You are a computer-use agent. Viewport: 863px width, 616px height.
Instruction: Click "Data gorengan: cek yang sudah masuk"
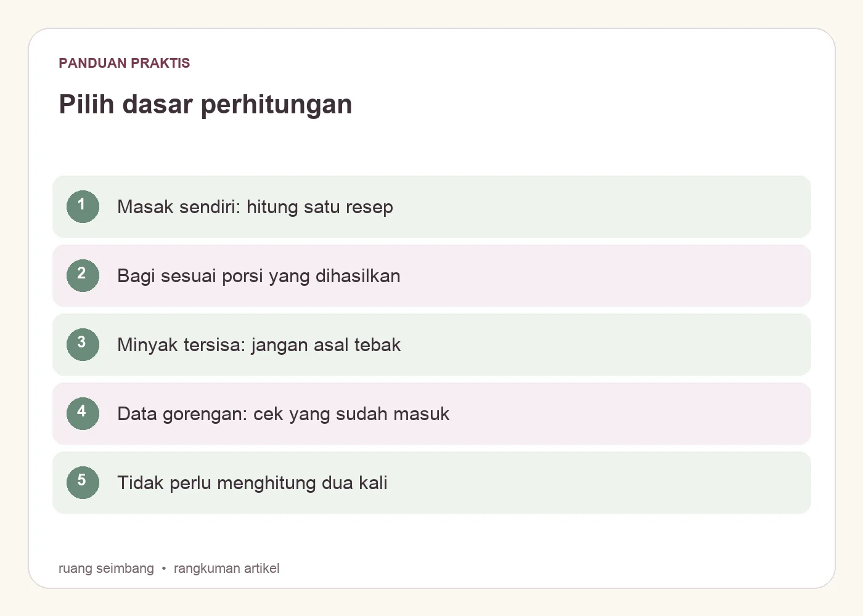pos(283,414)
